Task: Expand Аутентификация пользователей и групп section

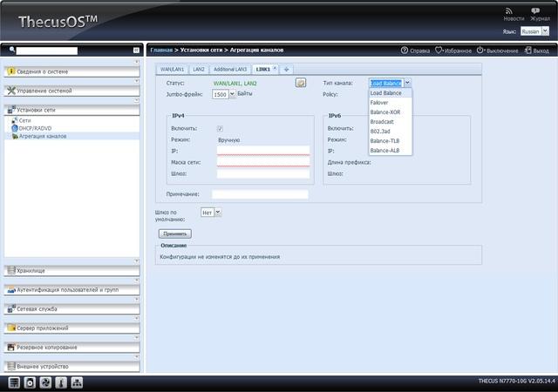Action: (71, 290)
